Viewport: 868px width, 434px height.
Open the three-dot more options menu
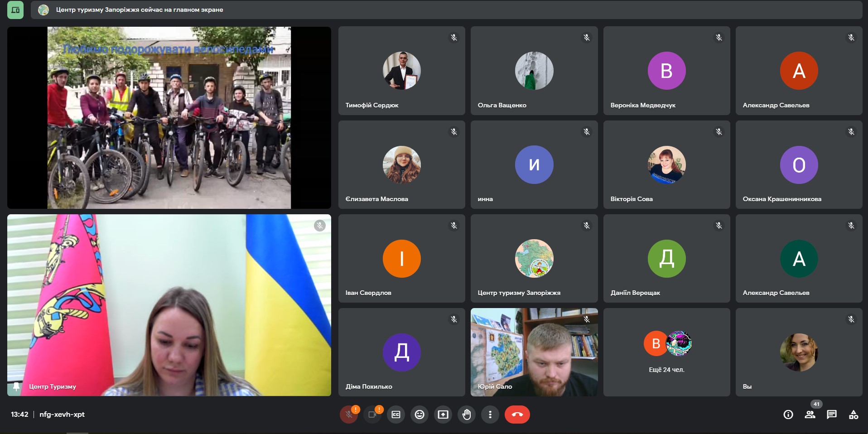point(490,415)
